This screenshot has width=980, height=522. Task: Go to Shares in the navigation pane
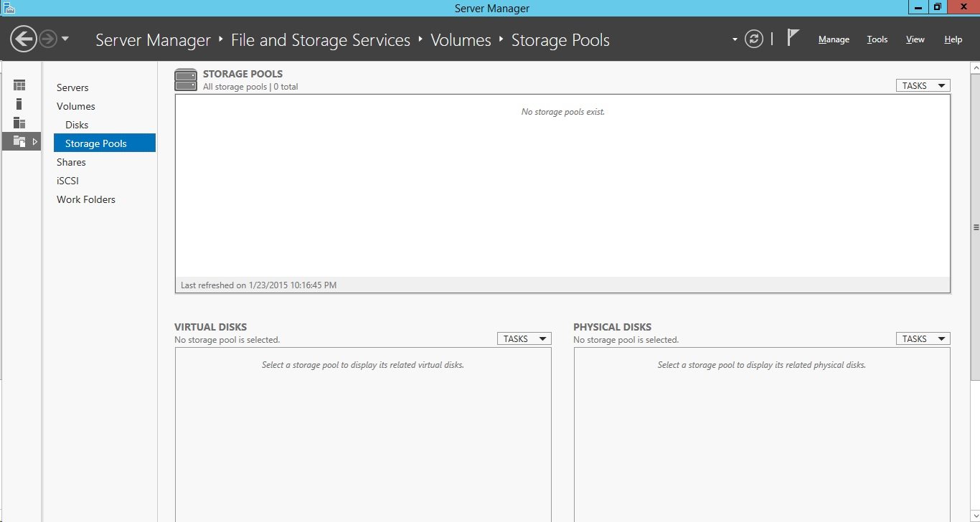click(71, 162)
